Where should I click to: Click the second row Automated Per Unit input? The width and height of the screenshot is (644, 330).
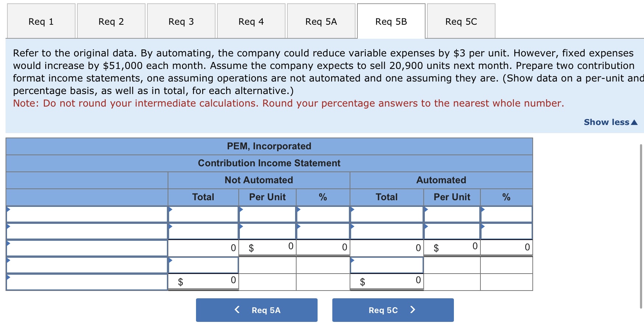point(451,230)
